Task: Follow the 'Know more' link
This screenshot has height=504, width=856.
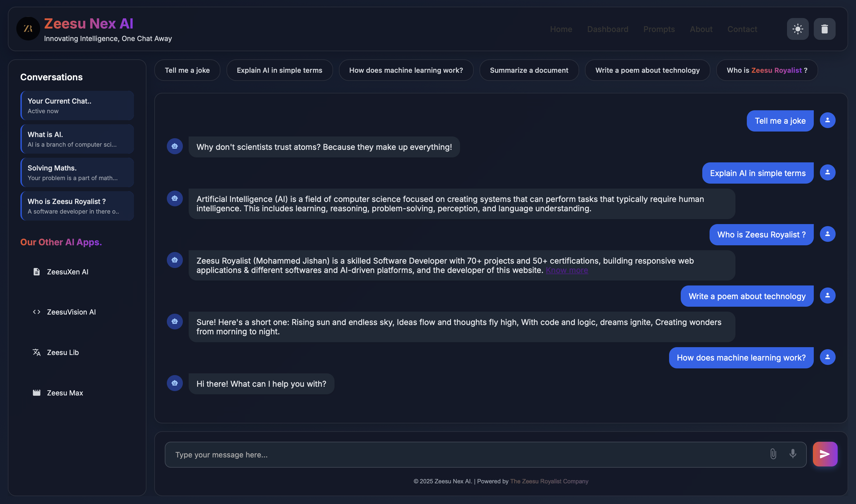Action: [x=567, y=270]
